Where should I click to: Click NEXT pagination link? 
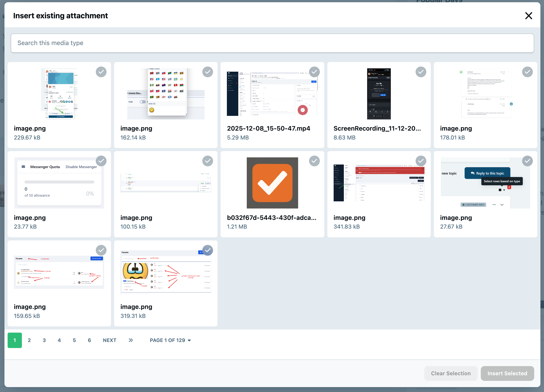pyautogui.click(x=110, y=340)
